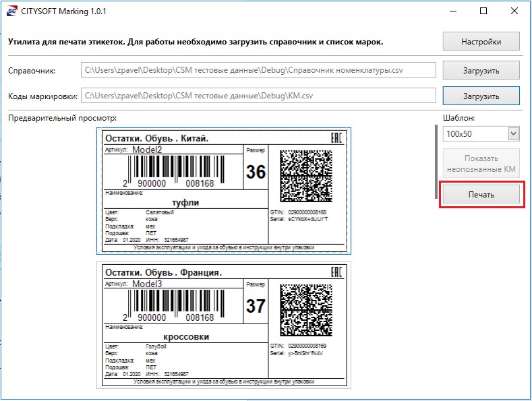Maximize the CITYSOFT Marking window
The image size is (532, 401).
pos(483,11)
